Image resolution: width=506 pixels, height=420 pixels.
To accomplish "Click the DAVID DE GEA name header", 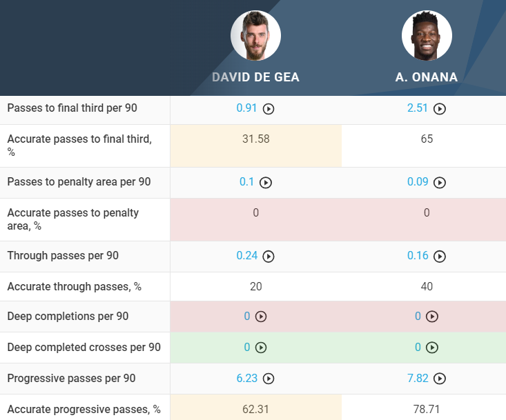I will (255, 77).
